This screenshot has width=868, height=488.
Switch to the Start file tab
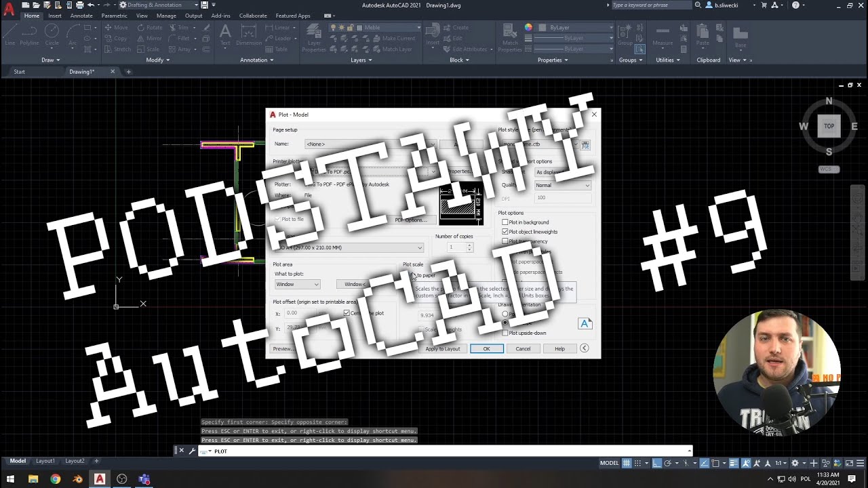click(19, 72)
